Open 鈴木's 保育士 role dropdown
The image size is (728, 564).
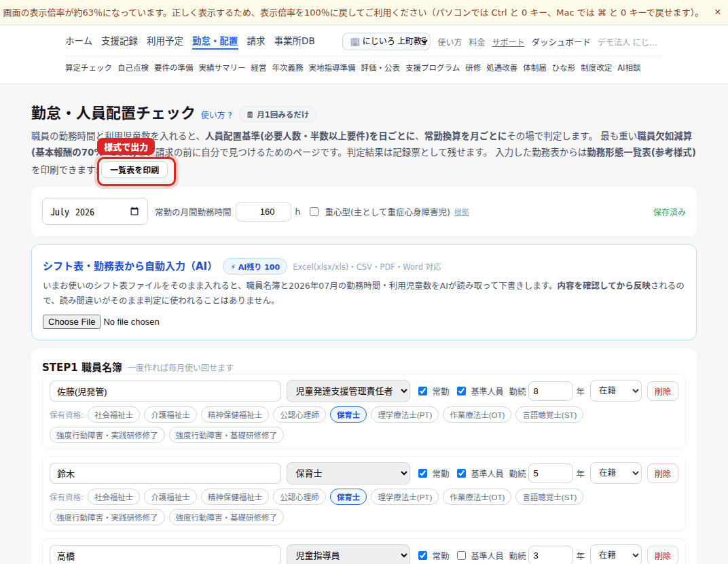[348, 474]
